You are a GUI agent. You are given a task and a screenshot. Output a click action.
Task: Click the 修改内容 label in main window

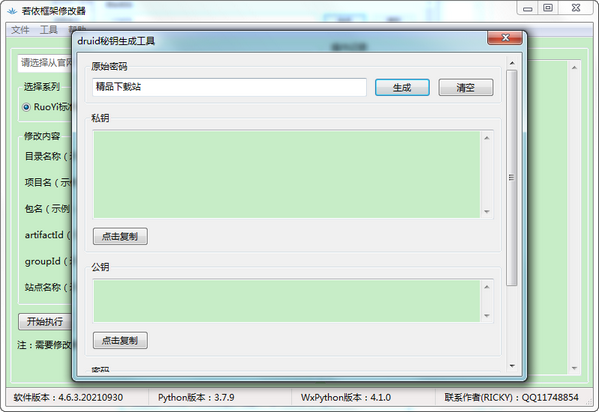(42, 136)
